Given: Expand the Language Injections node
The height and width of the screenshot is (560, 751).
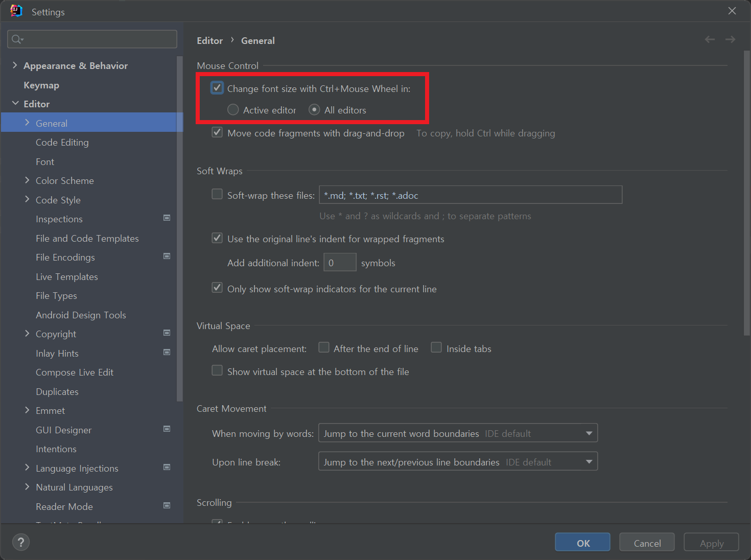Looking at the screenshot, I should (27, 468).
